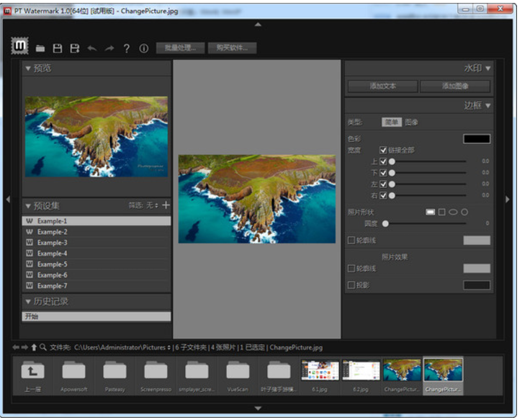
Task: Enable the 投影 drop shadow checkbox
Action: [351, 285]
